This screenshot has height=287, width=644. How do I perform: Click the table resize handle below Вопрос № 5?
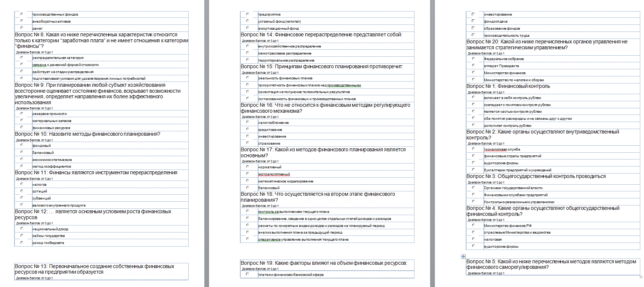tap(641, 277)
